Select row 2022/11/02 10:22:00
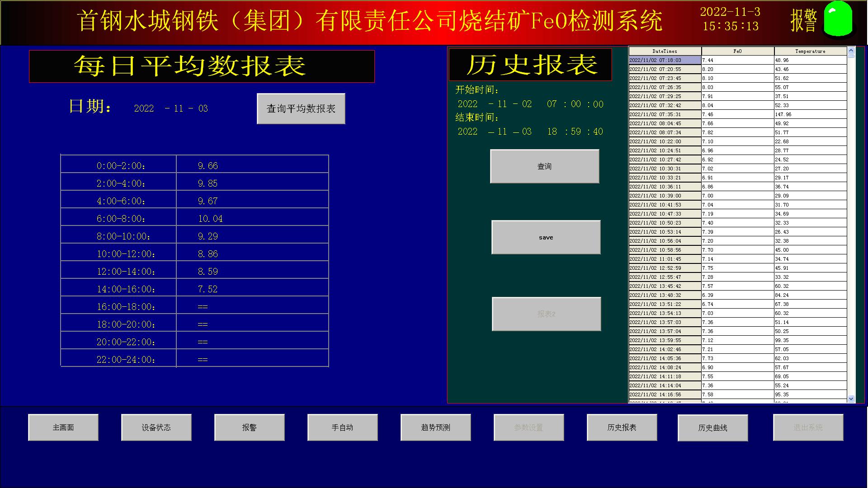868x488 pixels. (x=738, y=141)
